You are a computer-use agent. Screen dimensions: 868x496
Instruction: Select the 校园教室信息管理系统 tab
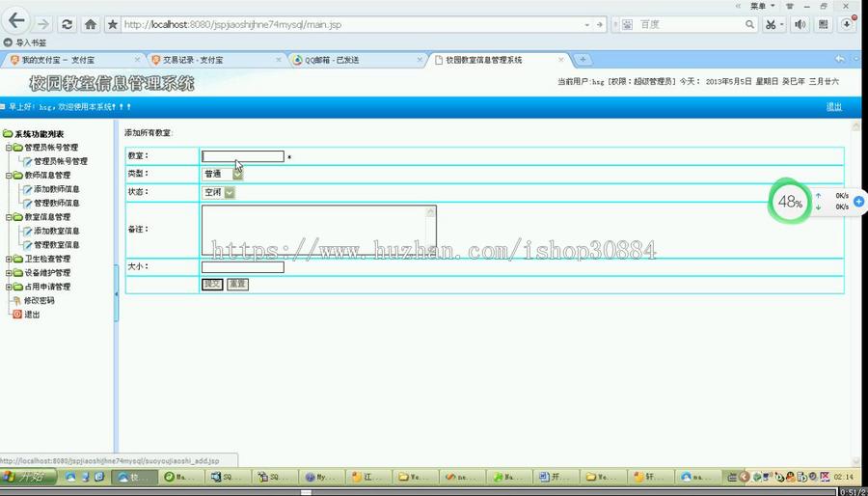click(500, 60)
